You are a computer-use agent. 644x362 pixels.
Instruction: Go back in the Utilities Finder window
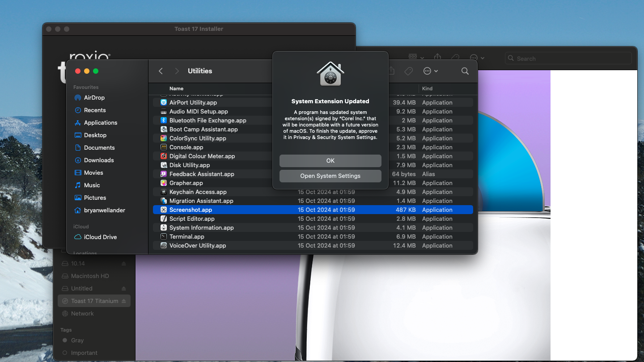161,71
